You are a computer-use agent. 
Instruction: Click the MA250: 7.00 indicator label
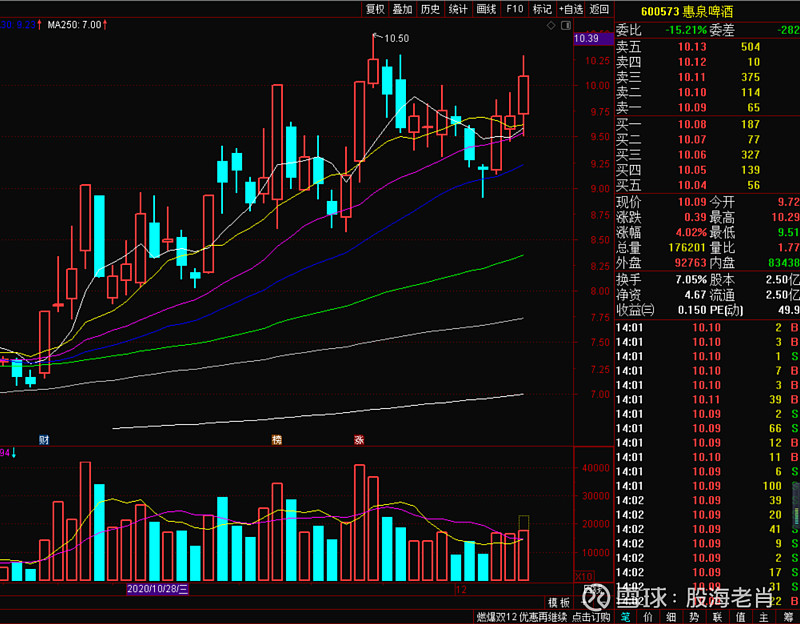[x=74, y=24]
